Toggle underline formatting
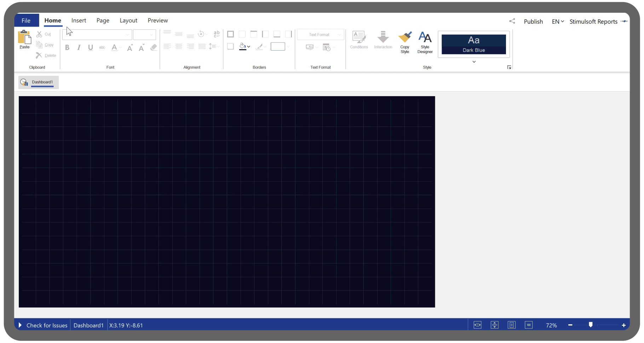Screen dimensions: 644x343 click(91, 47)
